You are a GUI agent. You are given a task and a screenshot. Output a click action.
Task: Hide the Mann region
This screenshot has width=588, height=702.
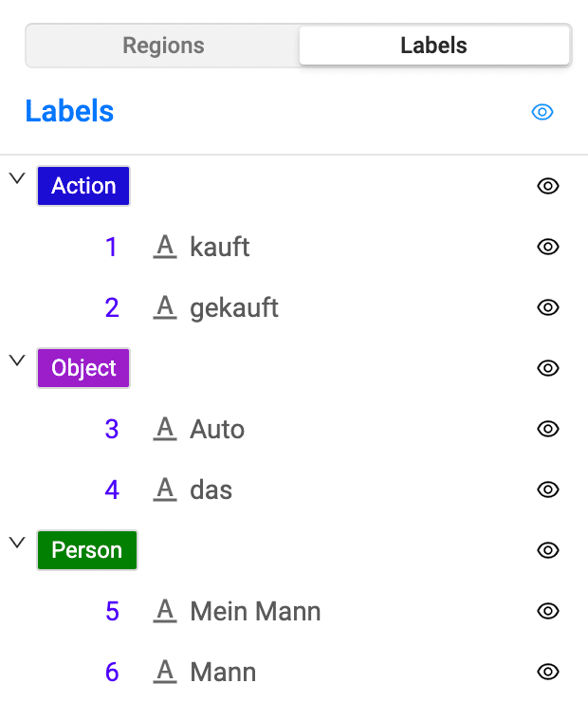(x=548, y=672)
